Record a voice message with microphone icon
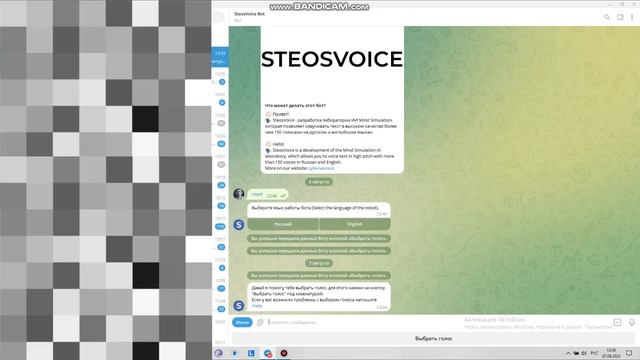 632,322
